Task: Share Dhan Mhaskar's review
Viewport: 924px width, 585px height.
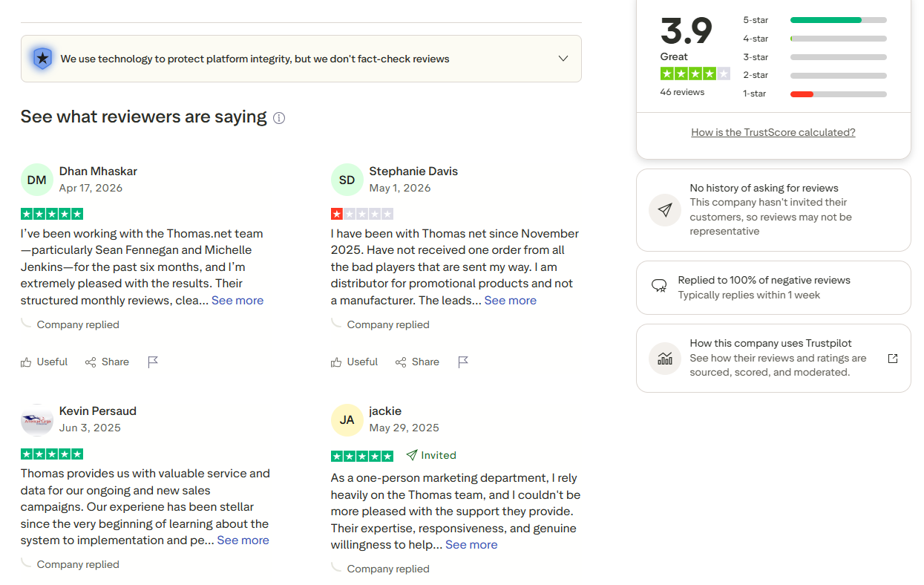Action: (107, 362)
